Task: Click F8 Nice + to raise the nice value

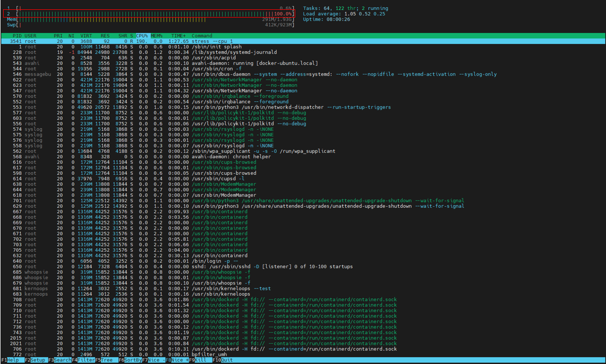Action: click(177, 360)
